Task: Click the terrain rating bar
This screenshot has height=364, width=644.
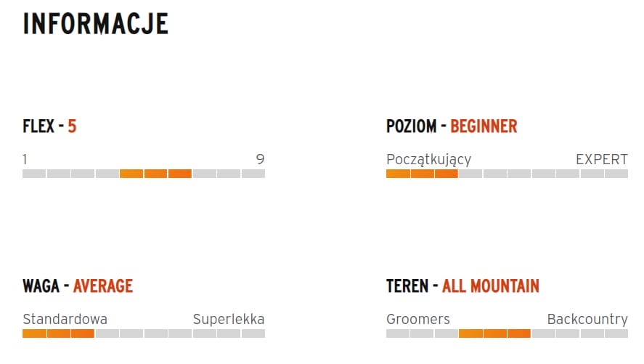Action: click(507, 333)
